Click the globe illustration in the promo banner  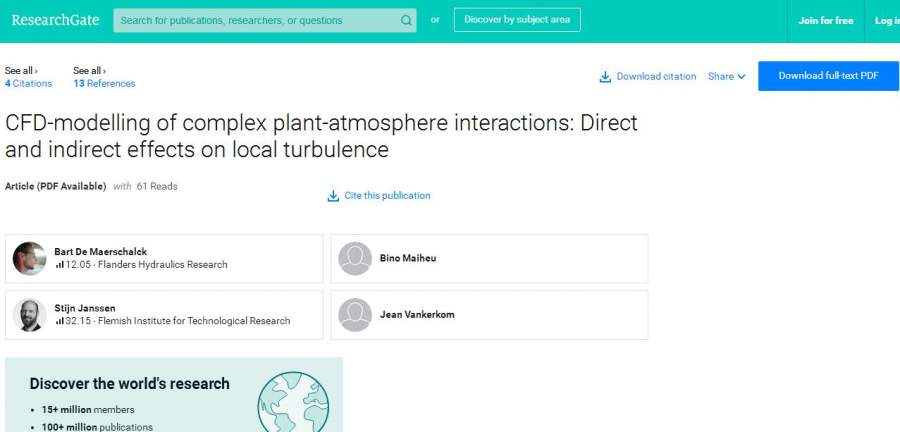tap(293, 400)
